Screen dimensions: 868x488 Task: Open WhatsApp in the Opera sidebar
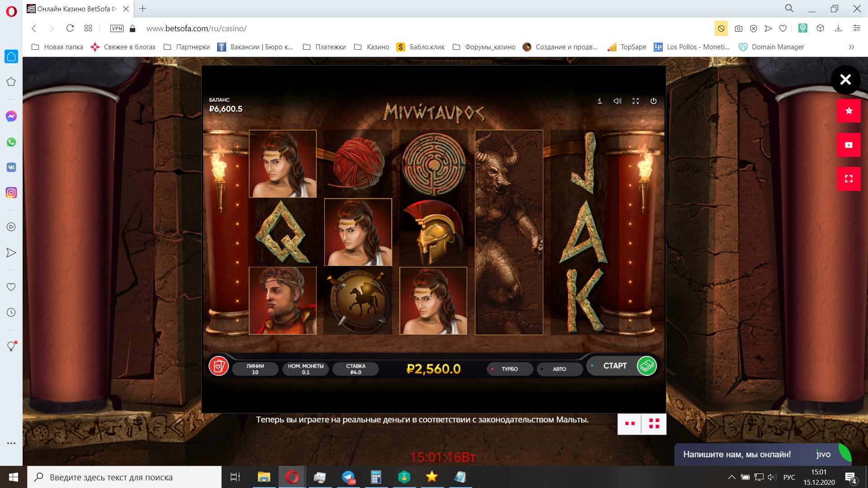[11, 142]
